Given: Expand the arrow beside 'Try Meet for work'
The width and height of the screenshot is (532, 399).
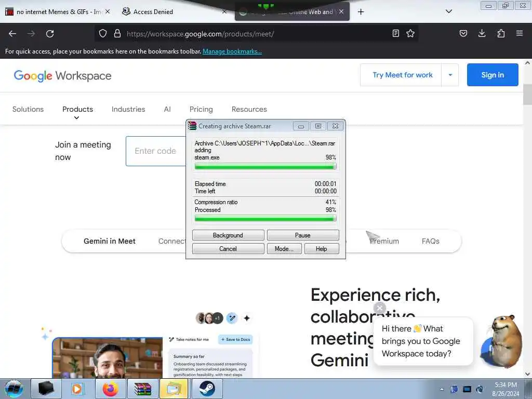Looking at the screenshot, I should click(x=450, y=75).
